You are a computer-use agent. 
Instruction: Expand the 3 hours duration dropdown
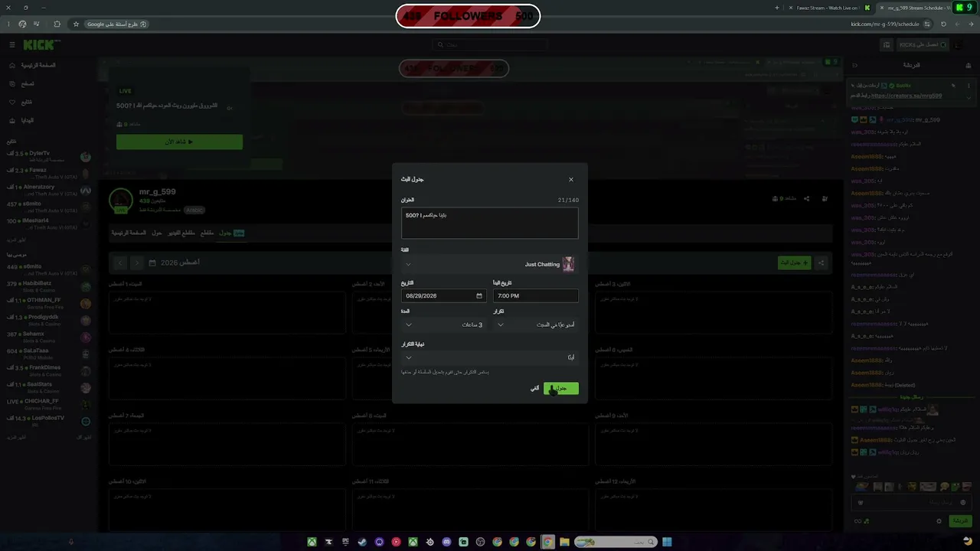[x=444, y=324]
